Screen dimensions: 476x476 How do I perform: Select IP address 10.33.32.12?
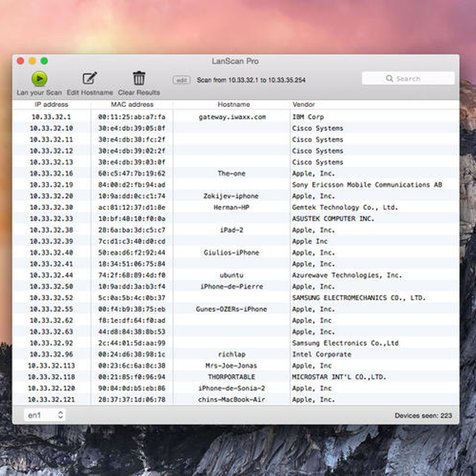point(51,151)
